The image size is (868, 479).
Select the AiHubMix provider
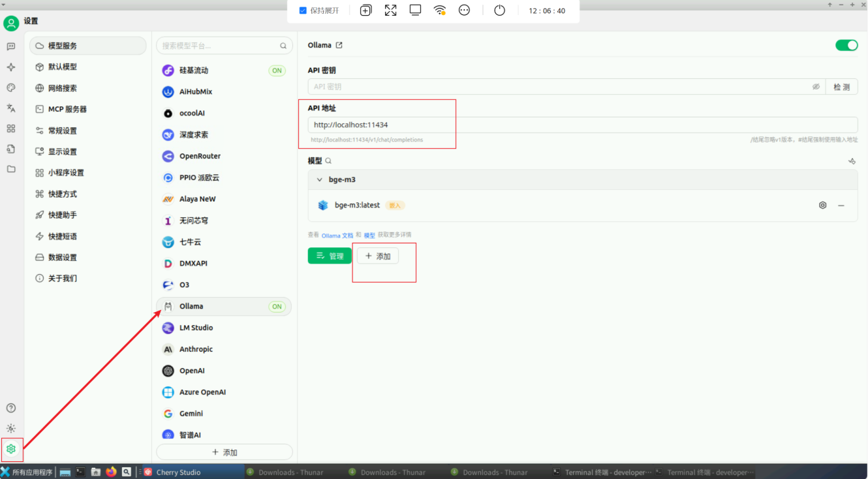point(224,92)
